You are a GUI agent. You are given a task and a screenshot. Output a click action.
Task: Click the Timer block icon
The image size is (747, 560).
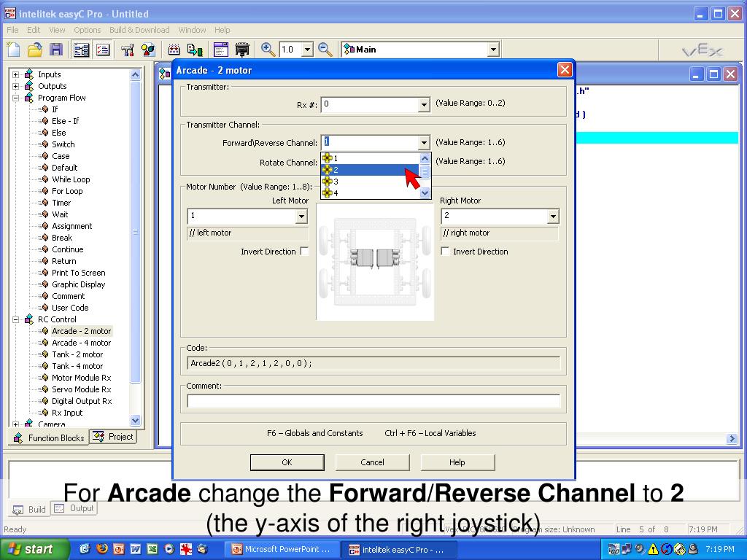[x=44, y=203]
